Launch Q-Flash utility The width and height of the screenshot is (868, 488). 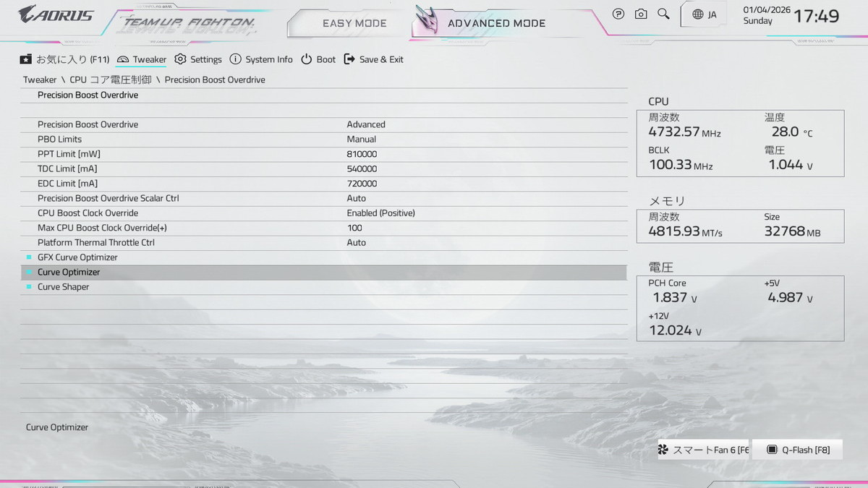[797, 450]
